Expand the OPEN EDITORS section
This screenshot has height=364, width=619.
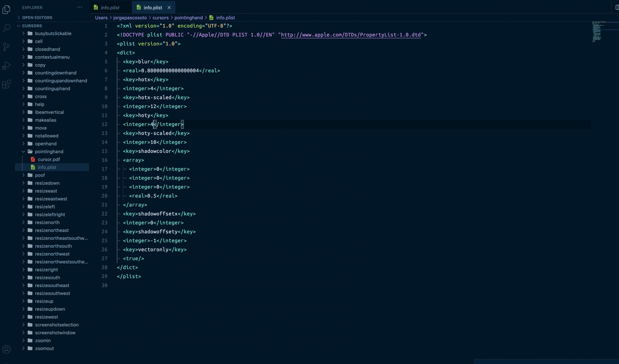[x=37, y=18]
